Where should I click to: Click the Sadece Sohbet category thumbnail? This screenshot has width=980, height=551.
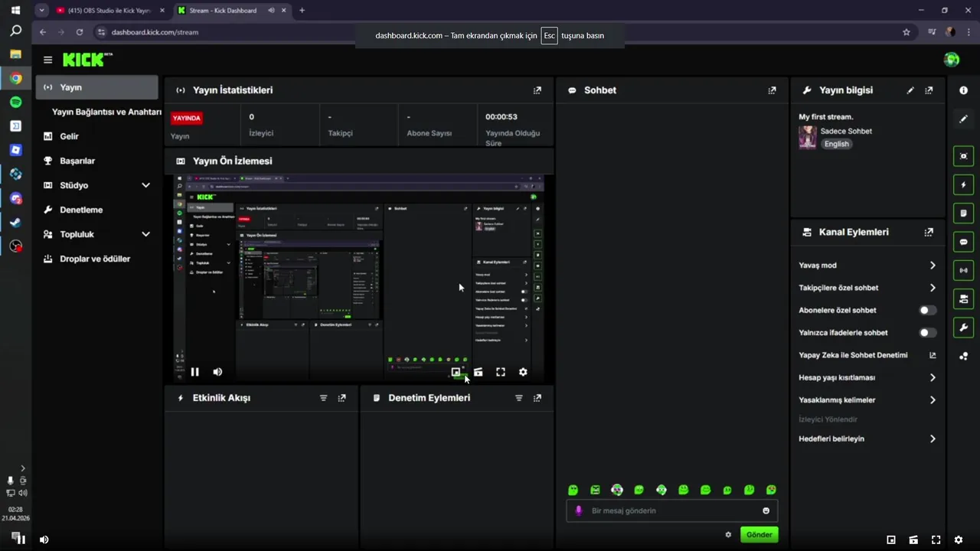pos(807,137)
